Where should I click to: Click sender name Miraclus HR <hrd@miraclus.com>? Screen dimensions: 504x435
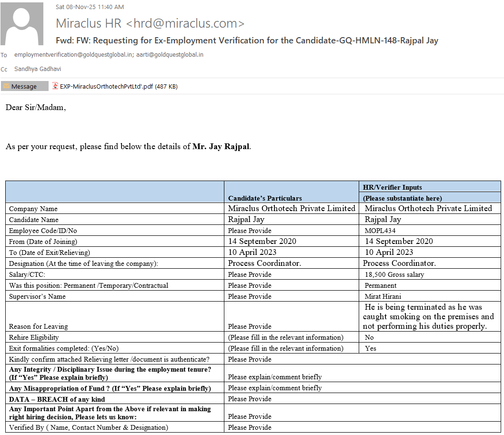pyautogui.click(x=150, y=23)
